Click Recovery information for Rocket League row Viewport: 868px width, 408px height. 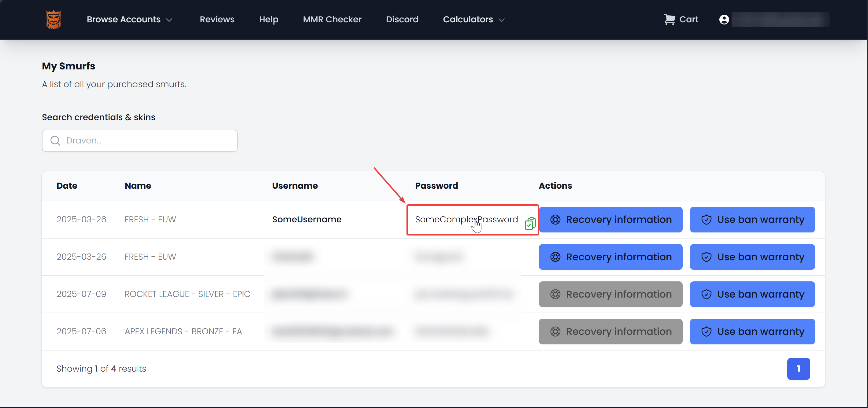(610, 294)
